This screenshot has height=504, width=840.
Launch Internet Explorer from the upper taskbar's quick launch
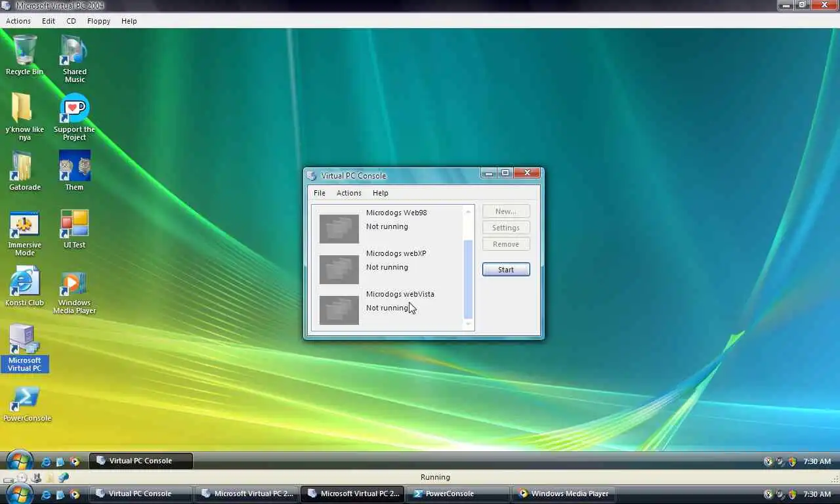pyautogui.click(x=46, y=461)
